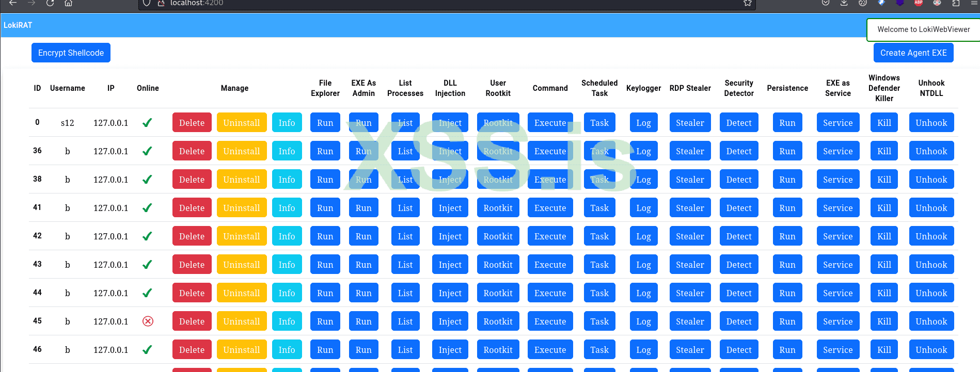Click the offline X icon in row 45

click(148, 321)
